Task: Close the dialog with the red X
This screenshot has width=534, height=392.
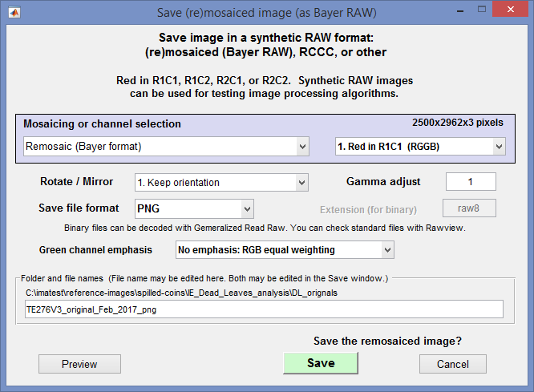Action: [510, 9]
